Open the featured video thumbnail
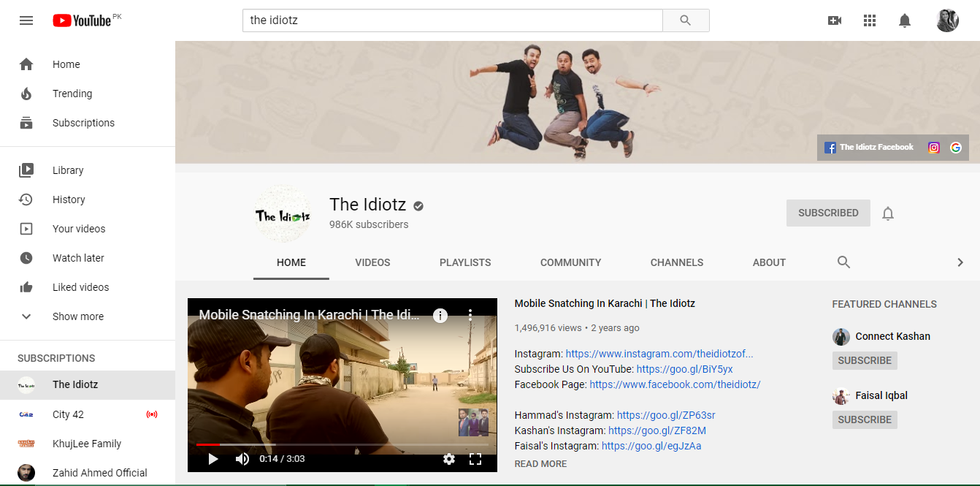 [x=342, y=384]
